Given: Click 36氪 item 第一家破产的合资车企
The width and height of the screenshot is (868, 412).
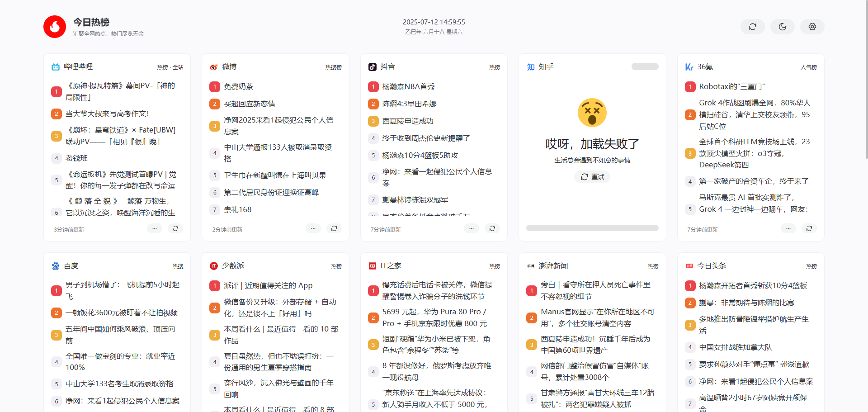Looking at the screenshot, I should tap(754, 181).
